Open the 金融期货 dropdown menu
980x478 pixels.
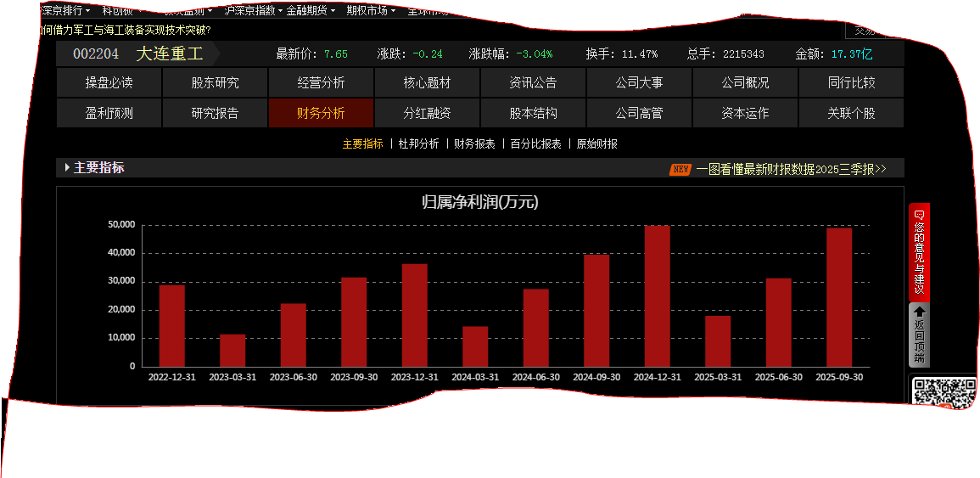[311, 11]
